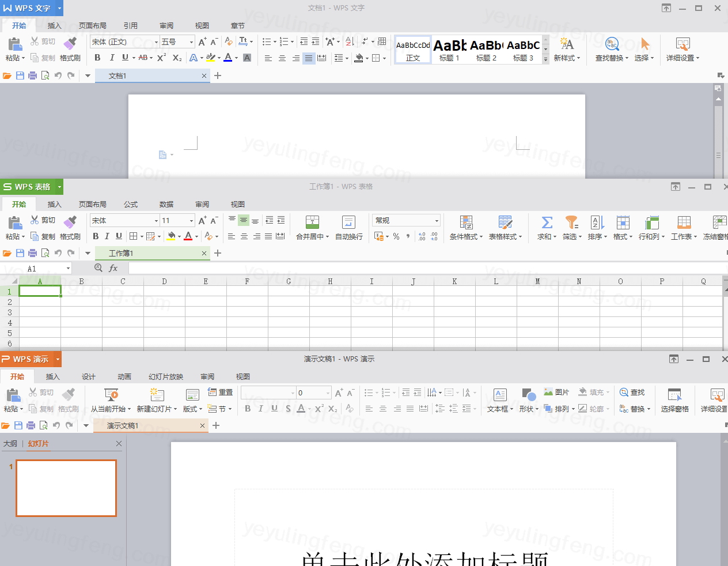Open 章节 tab in WPS Writer
Screen dimensions: 728x566
pos(238,25)
